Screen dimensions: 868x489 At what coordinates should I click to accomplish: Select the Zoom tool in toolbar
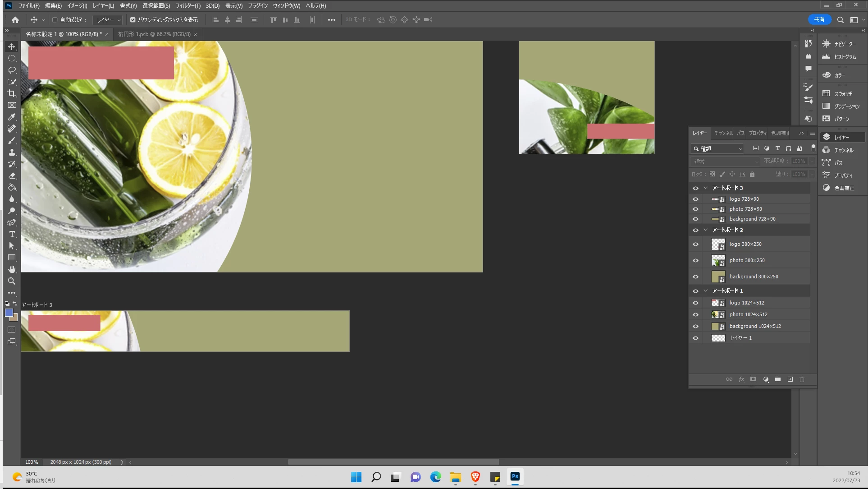point(12,281)
